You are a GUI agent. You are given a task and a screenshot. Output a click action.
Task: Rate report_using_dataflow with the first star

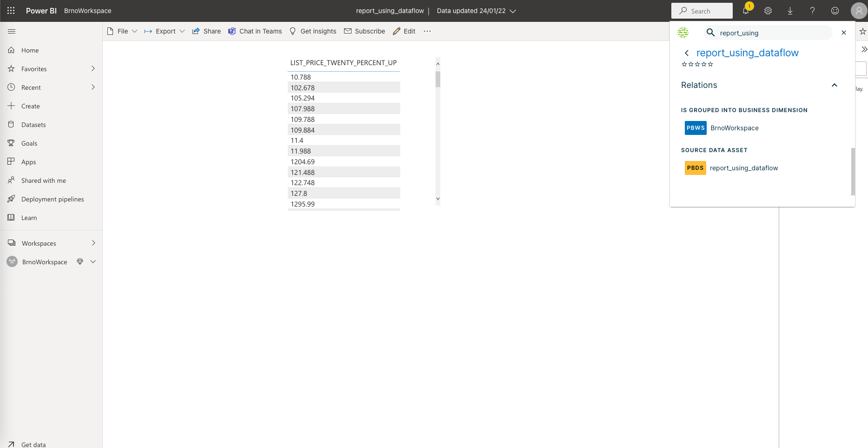tap(683, 64)
